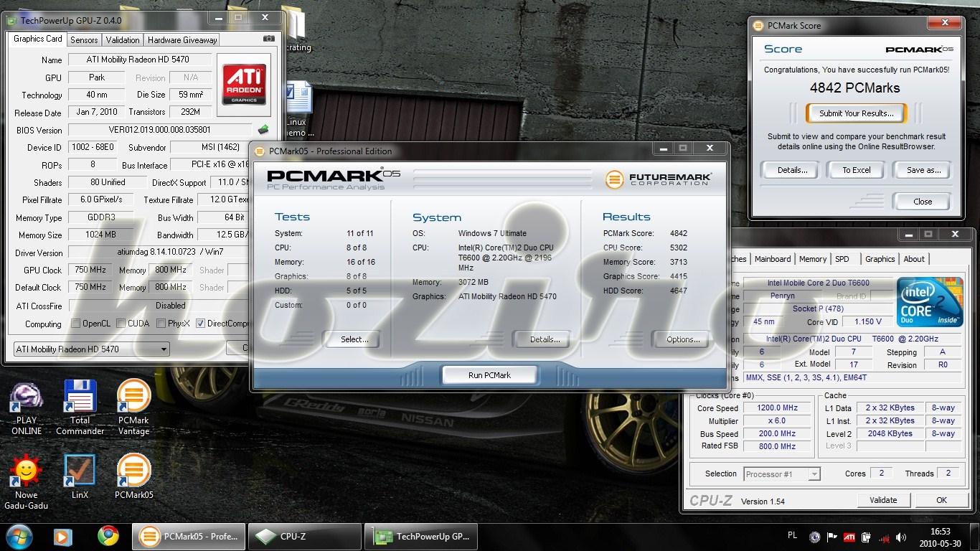980x551 pixels.
Task: Click the Futuremark logo in PCMark05 window
Action: click(658, 179)
